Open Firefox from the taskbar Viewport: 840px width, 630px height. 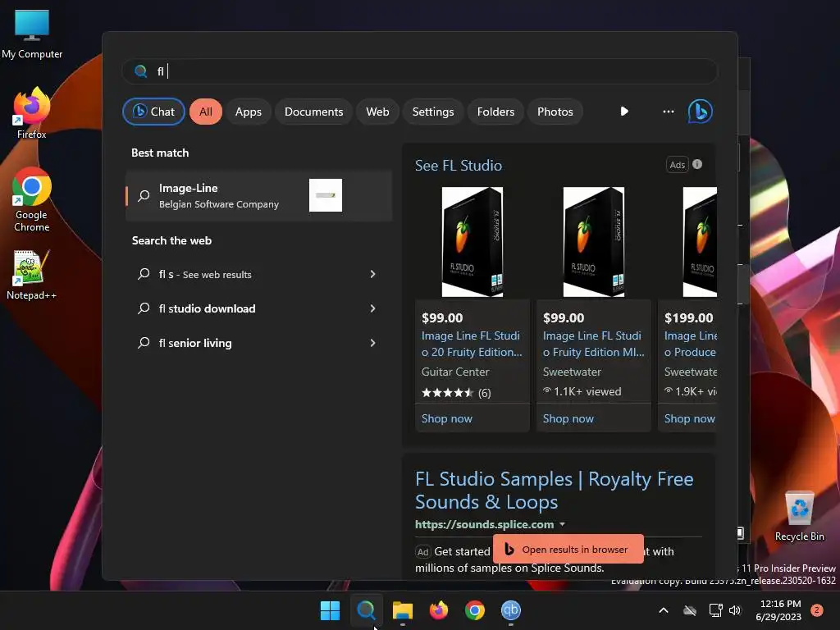click(439, 610)
